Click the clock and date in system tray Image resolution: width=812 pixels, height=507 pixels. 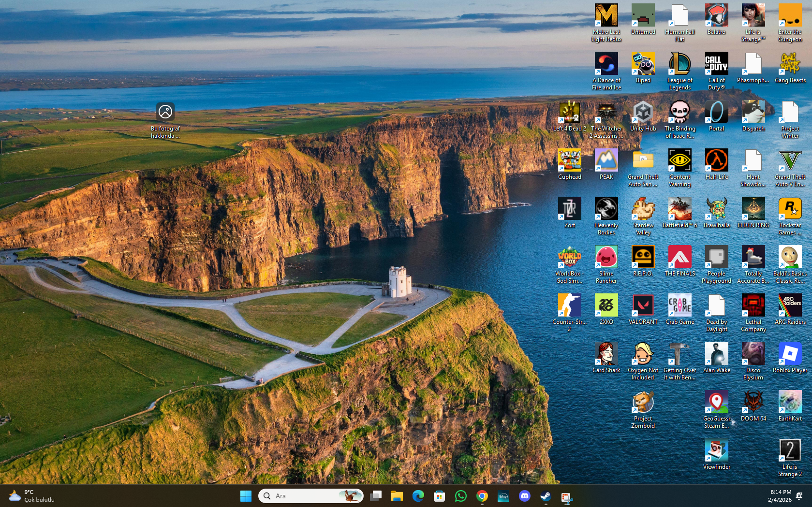coord(779,496)
